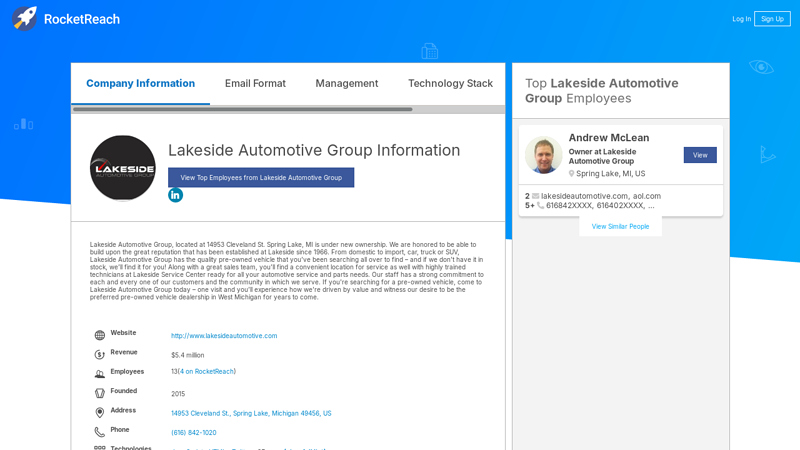
Task: Click the Lakeside Automotive Group Information heading
Action: click(314, 151)
